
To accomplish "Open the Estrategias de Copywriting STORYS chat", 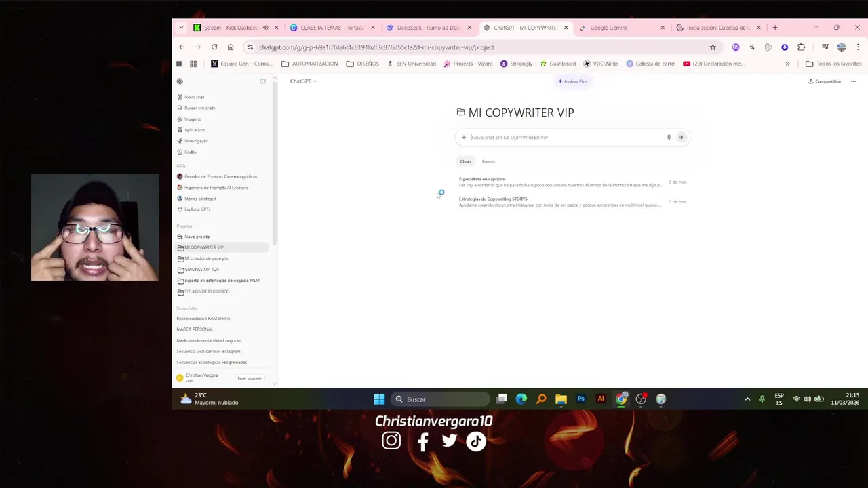I will pos(572,201).
